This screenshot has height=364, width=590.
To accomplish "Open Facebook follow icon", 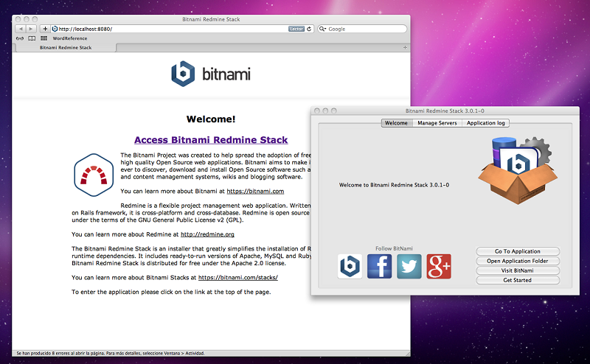I will (379, 266).
